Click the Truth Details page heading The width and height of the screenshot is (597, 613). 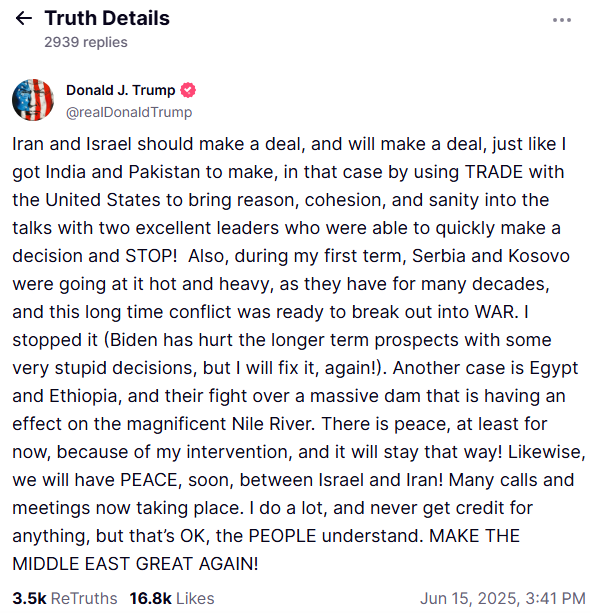107,18
